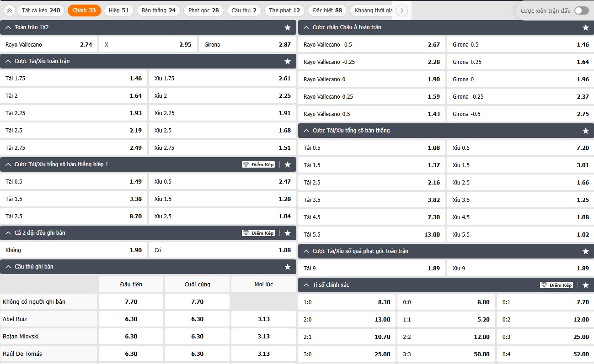Favorite the Toàn trận 1X2 market star
594x364 pixels.
pos(288,27)
